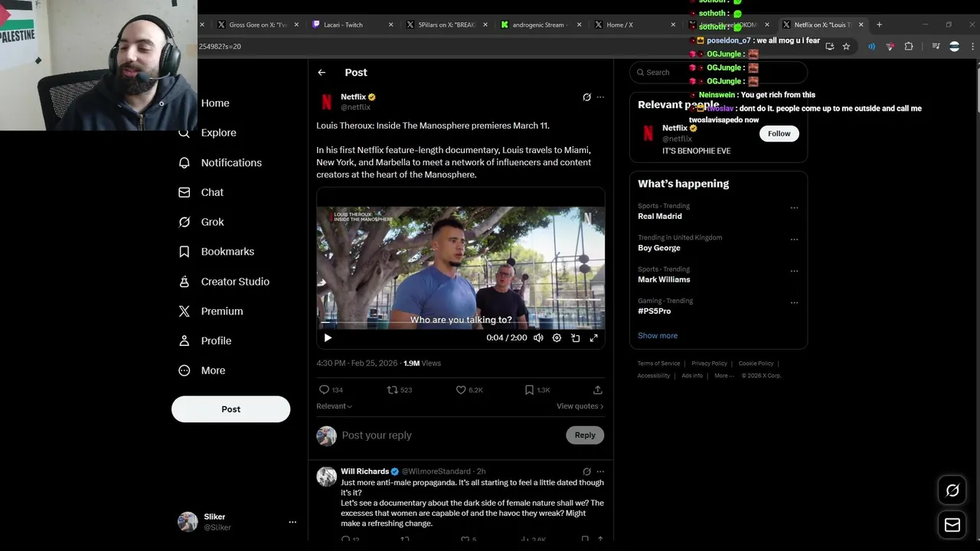The image size is (980, 551).
Task: Click the white Post button in sidebar
Action: click(230, 409)
